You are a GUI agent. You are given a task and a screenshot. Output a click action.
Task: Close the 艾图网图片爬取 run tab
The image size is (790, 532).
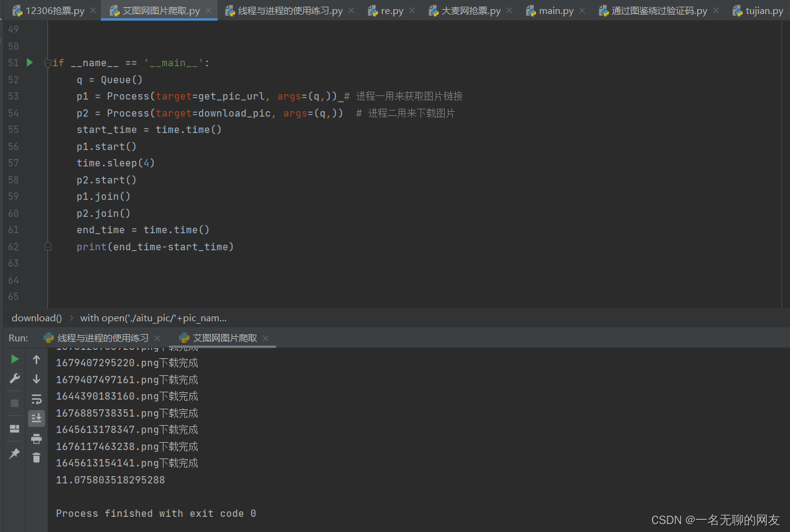tap(266, 338)
